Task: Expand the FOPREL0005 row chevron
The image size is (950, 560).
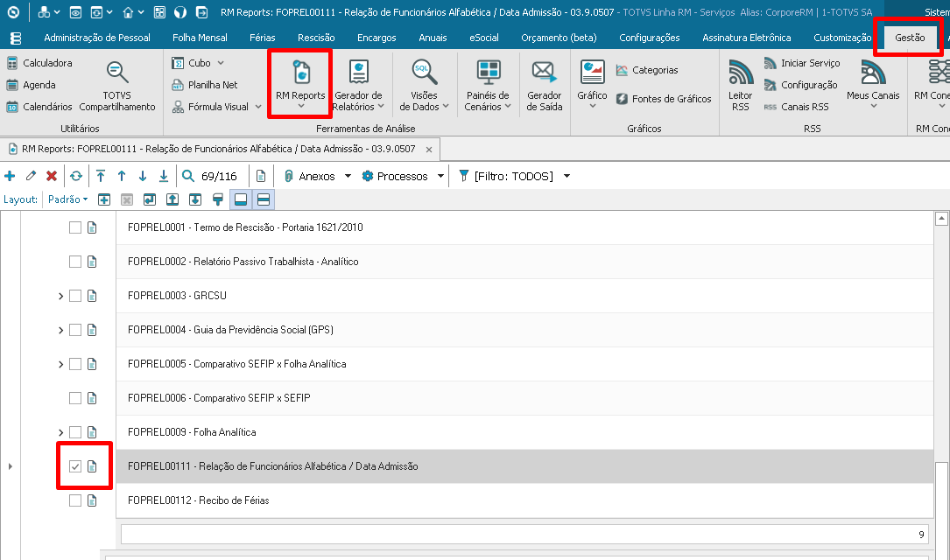Action: (x=60, y=364)
